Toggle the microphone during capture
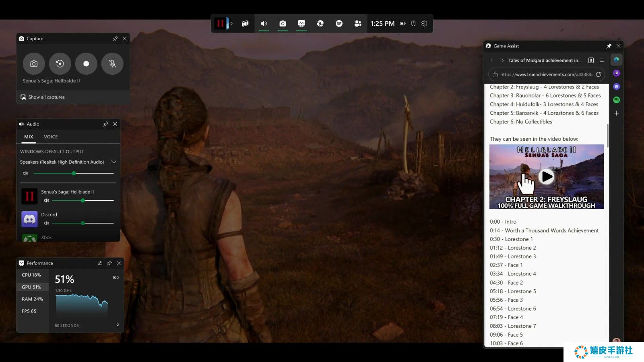The width and height of the screenshot is (644, 362). point(112,64)
